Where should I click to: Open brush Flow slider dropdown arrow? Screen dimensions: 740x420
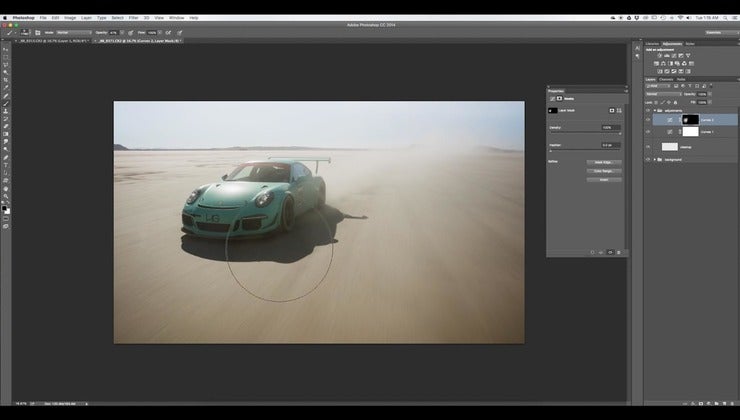pyautogui.click(x=160, y=33)
